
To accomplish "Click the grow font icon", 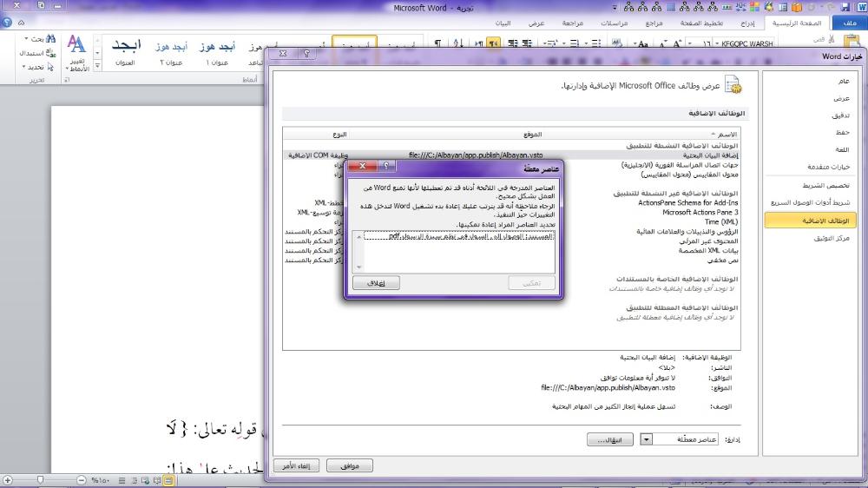I will coord(677,43).
